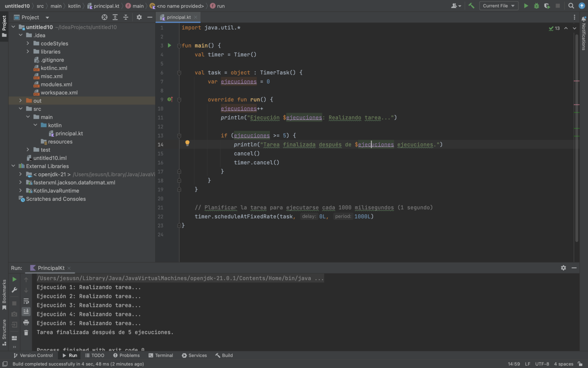The height and width of the screenshot is (368, 588).
Task: Toggle soft-wrap in the Run console
Action: [x=26, y=301]
